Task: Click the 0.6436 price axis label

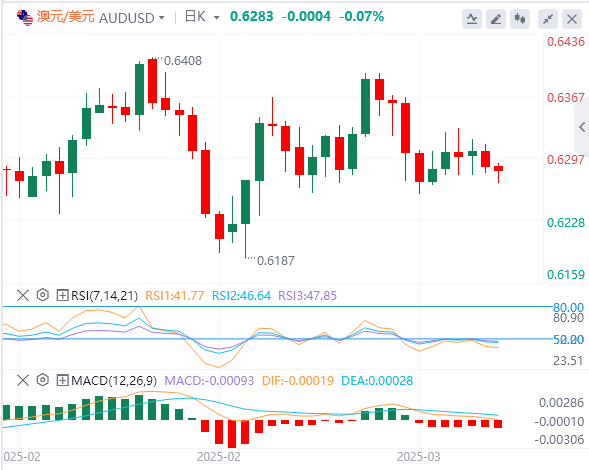Action: (566, 42)
